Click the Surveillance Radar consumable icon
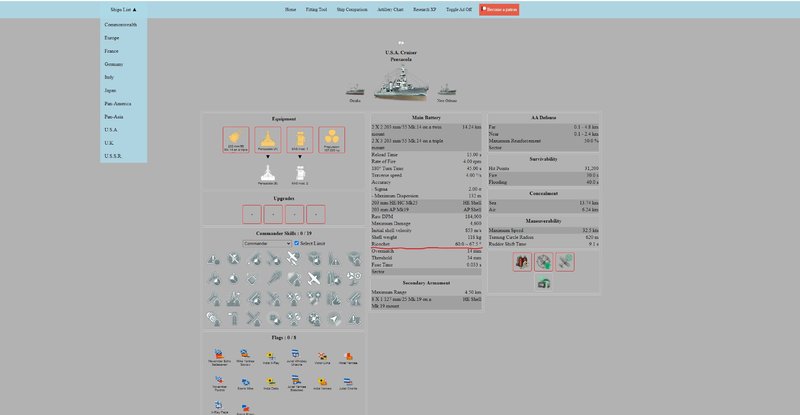 (x=543, y=282)
